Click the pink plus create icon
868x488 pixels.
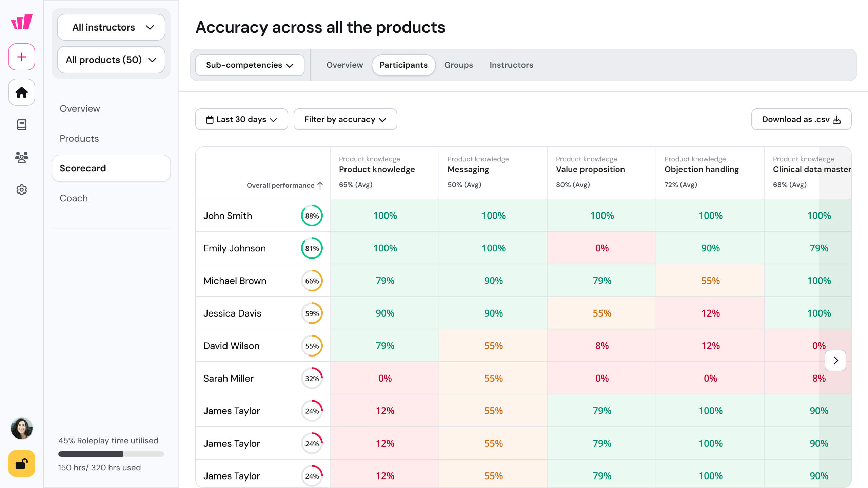click(22, 57)
